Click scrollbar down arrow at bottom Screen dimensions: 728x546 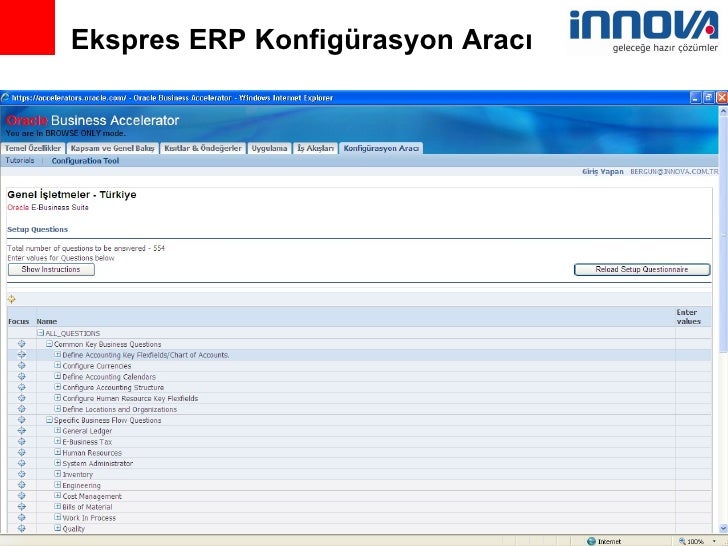723,528
